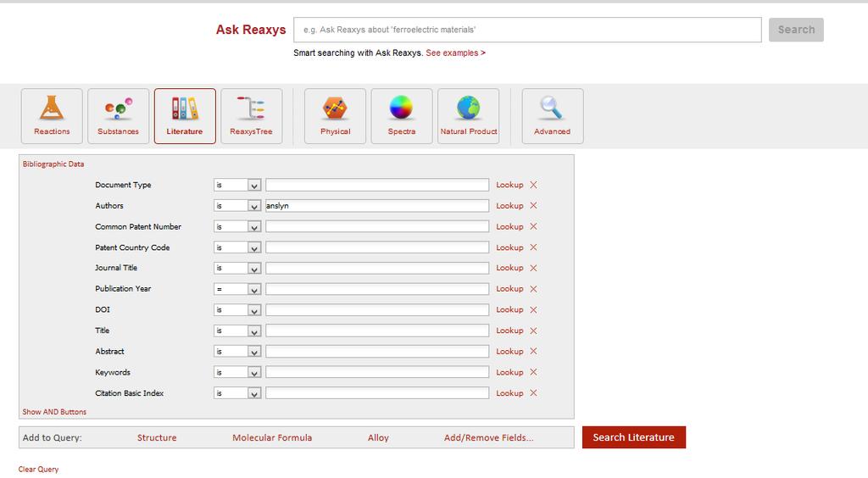Remove the Patent Country Code field X
Screen dimensions: 868x478
(534, 247)
